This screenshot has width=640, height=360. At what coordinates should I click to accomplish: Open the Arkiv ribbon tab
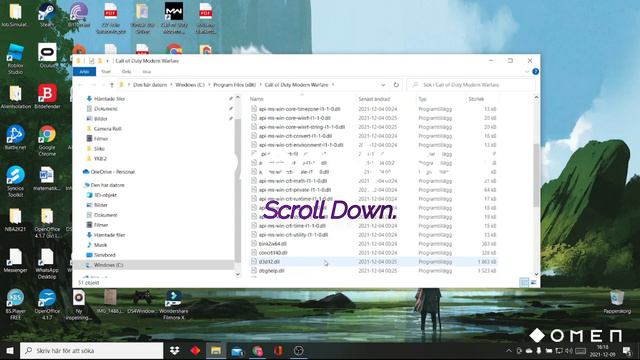click(84, 71)
